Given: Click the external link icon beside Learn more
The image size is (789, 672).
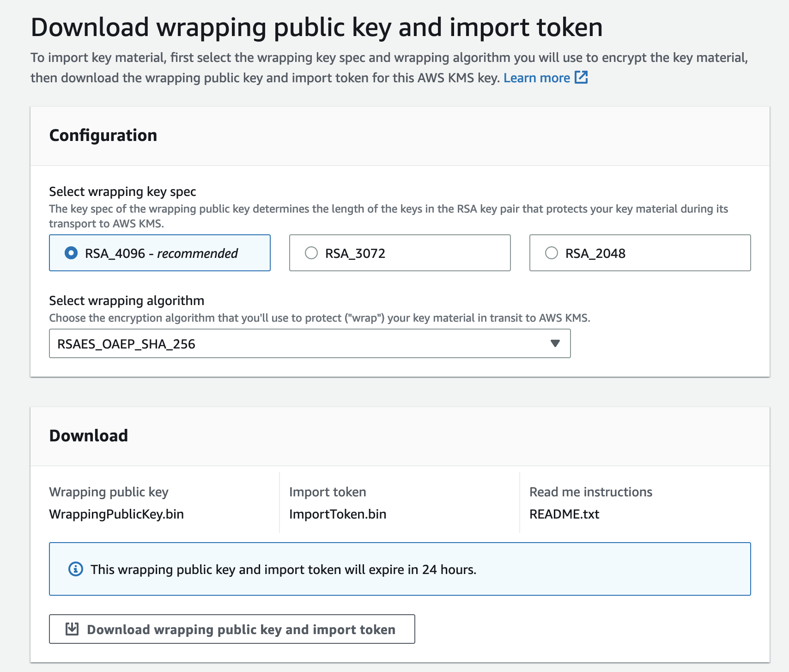Looking at the screenshot, I should click(581, 78).
